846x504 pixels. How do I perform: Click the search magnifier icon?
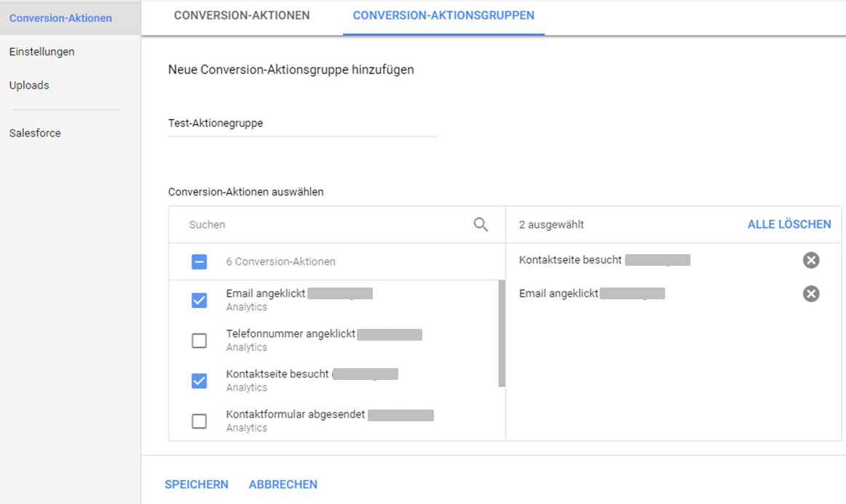(x=480, y=224)
